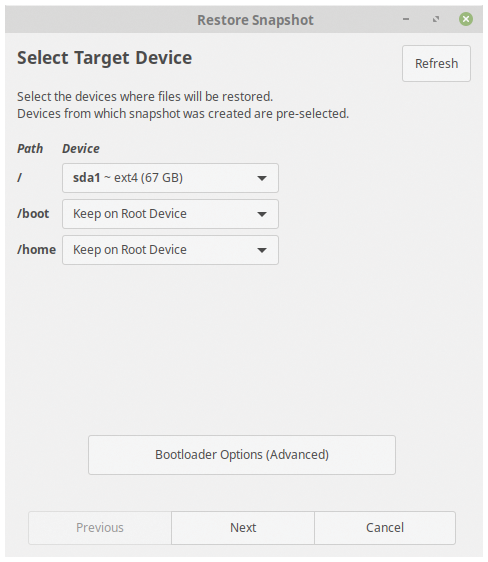Click the /home path label
488x562 pixels.
coord(37,249)
